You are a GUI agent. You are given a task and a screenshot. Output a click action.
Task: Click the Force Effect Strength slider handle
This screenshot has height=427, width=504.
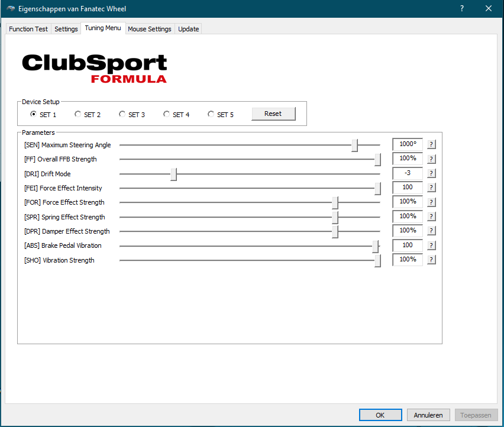[335, 203]
